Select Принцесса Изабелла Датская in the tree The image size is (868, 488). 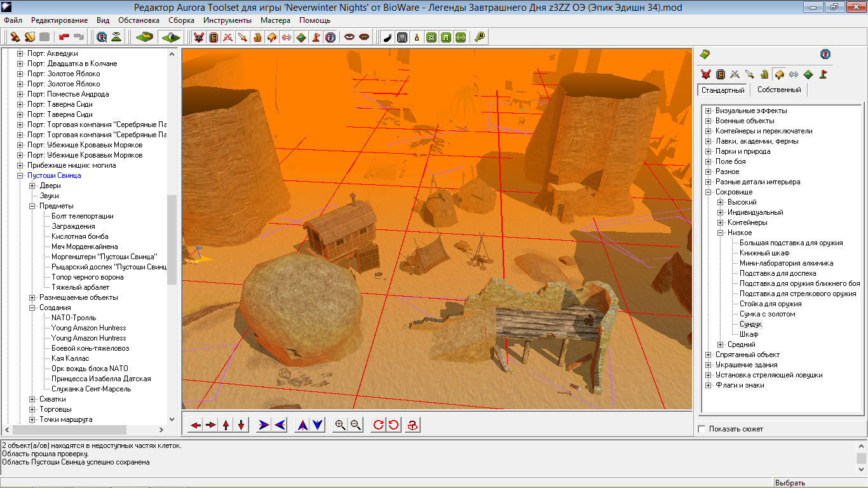(101, 379)
